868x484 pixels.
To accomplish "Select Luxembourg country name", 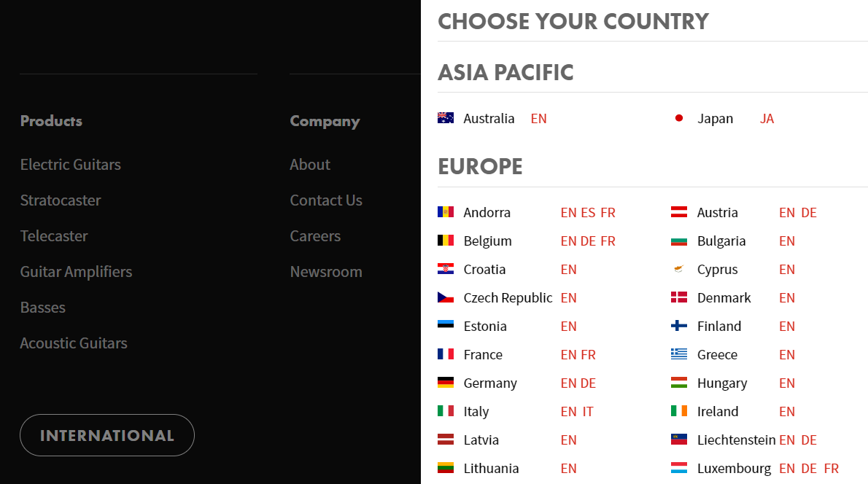I will 734,469.
